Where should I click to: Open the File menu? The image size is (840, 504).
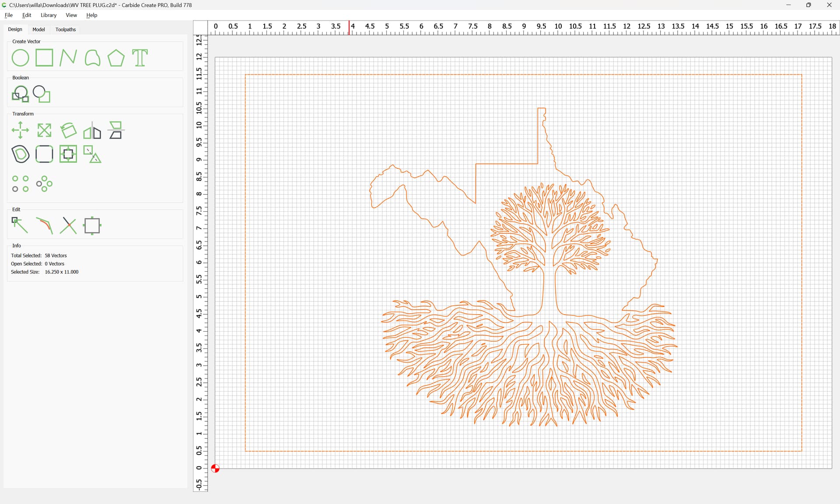[x=9, y=15]
